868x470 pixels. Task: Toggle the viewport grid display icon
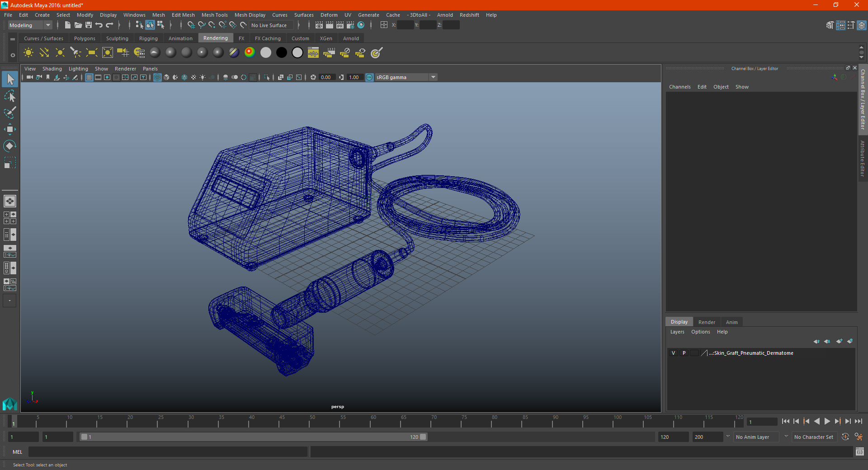(89, 77)
